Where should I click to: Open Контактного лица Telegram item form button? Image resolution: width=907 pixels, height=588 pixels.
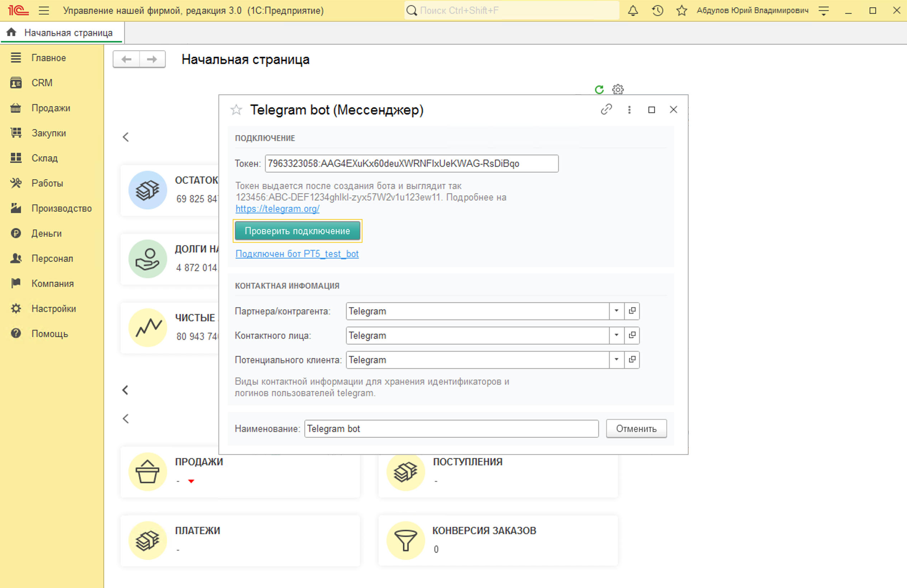(x=632, y=335)
